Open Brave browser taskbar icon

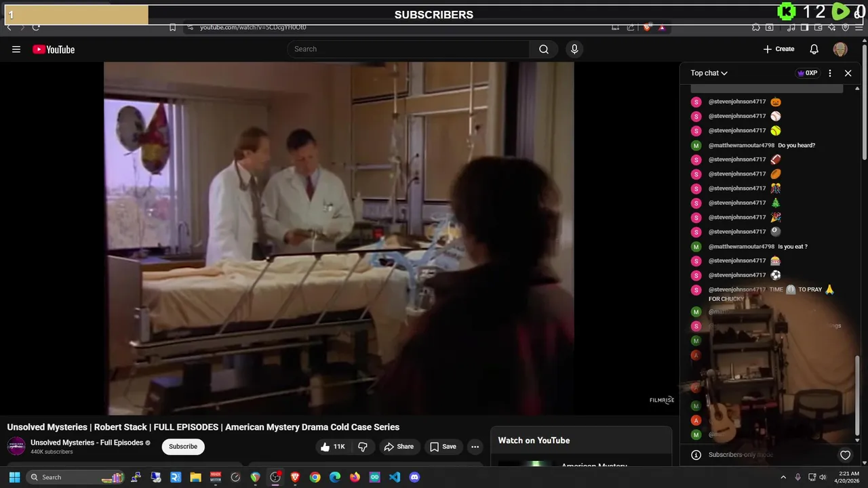coord(295,477)
